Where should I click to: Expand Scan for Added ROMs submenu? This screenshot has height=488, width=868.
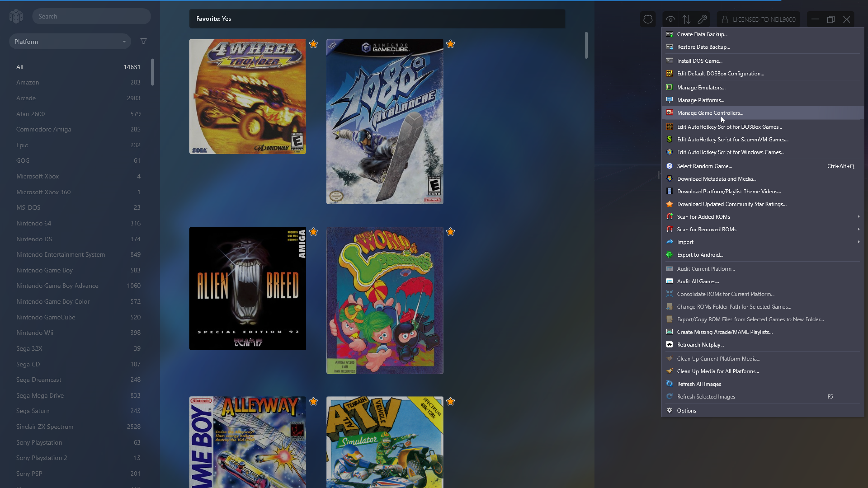coord(763,217)
